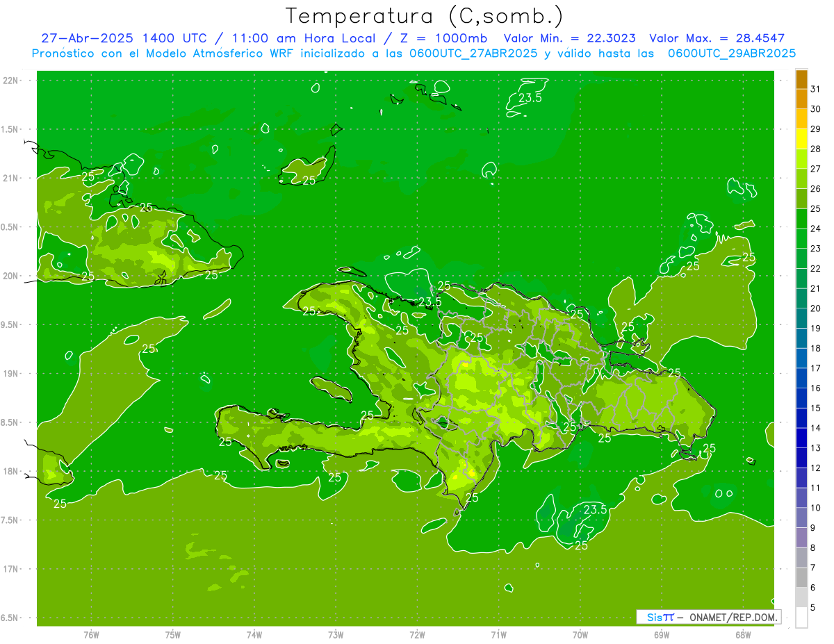
Task: Click legend color swatch between 24 and 25
Action: point(801,219)
